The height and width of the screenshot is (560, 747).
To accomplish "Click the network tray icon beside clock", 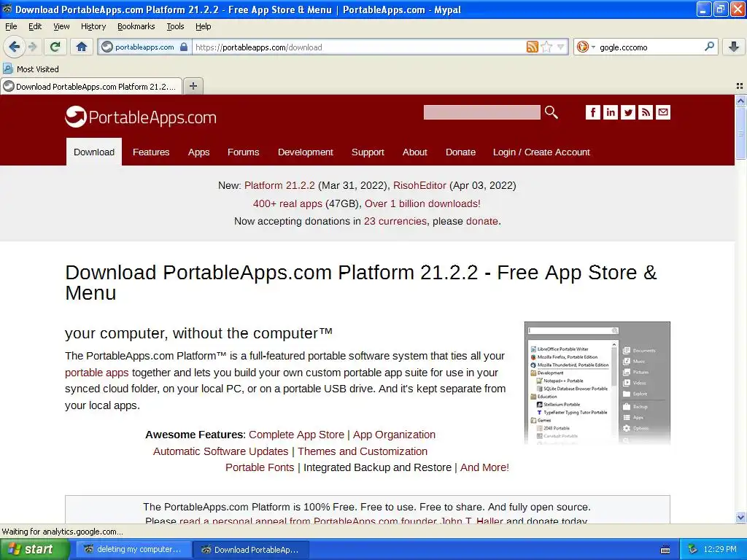I will [693, 549].
